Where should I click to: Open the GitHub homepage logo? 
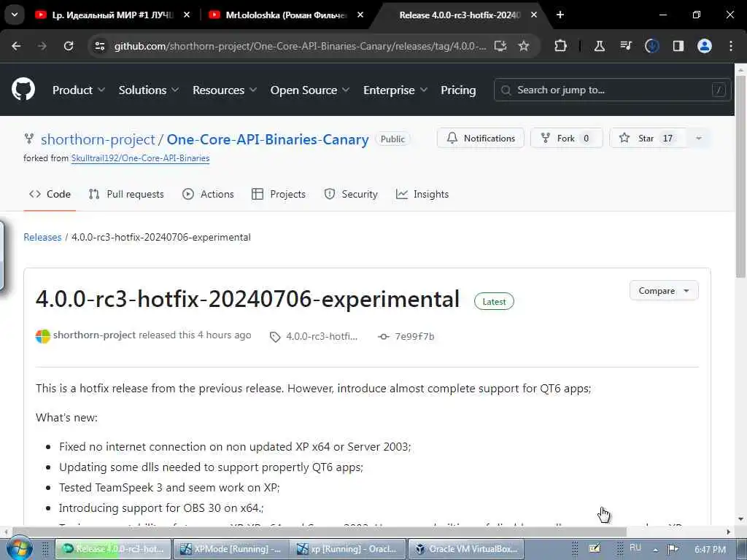[23, 89]
